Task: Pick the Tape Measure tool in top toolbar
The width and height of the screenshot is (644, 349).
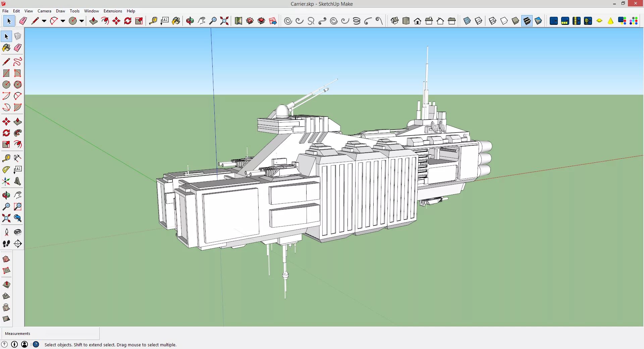Action: point(153,21)
